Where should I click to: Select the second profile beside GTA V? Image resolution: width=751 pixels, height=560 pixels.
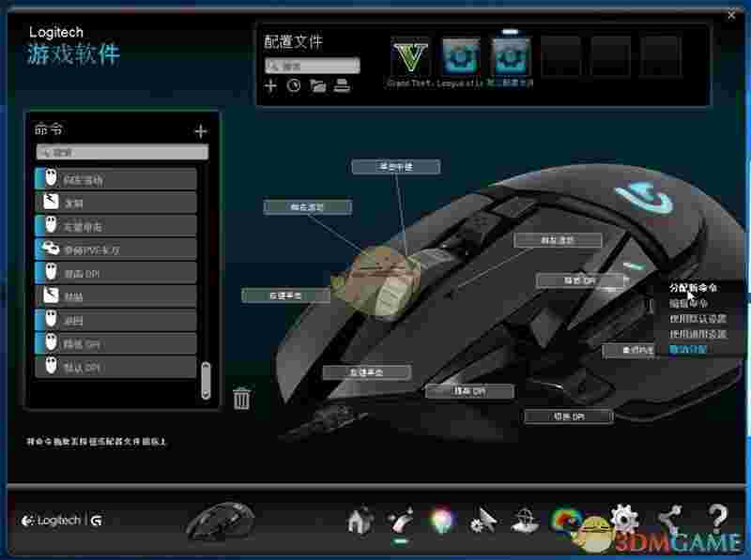[461, 57]
